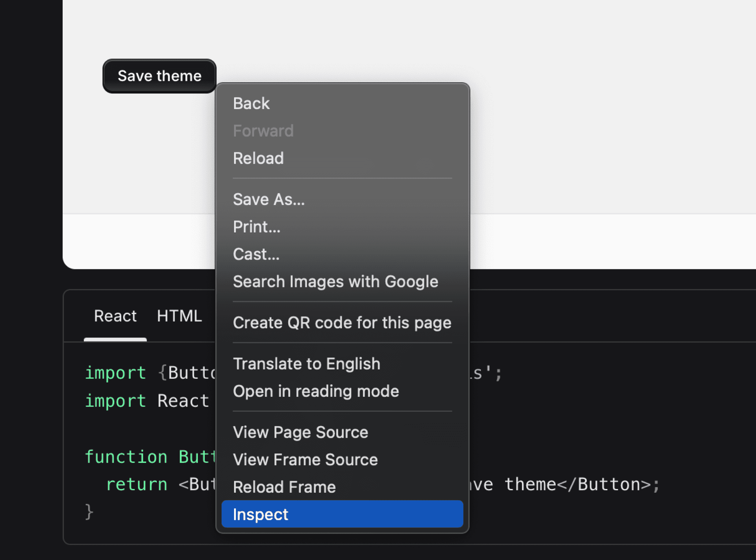Switch to the React code tab
Image resolution: width=756 pixels, height=560 pixels.
[x=115, y=316]
